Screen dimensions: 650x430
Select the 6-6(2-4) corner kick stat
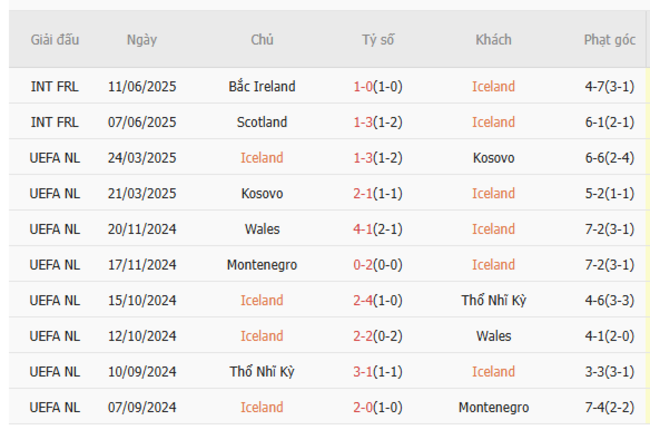609,158
